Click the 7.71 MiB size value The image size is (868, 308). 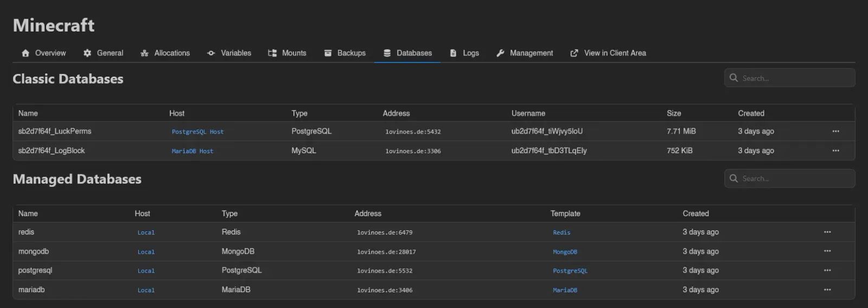[681, 131]
